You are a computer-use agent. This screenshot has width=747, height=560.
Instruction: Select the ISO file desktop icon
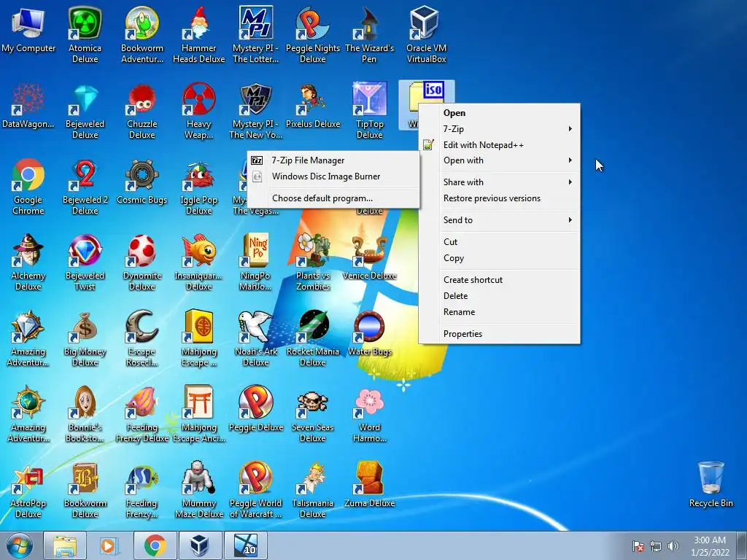pyautogui.click(x=426, y=105)
